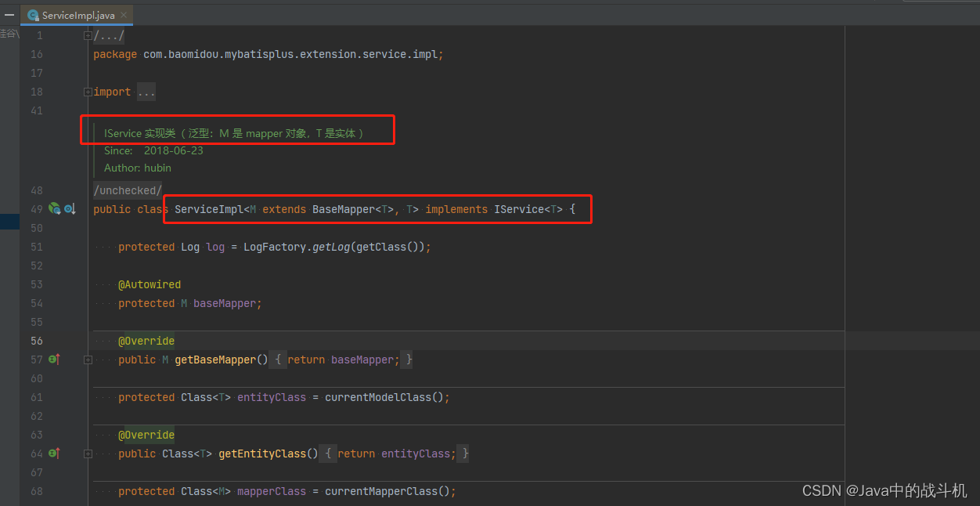The image size is (980, 506).
Task: Click line number 56 in the gutter
Action: (37, 341)
